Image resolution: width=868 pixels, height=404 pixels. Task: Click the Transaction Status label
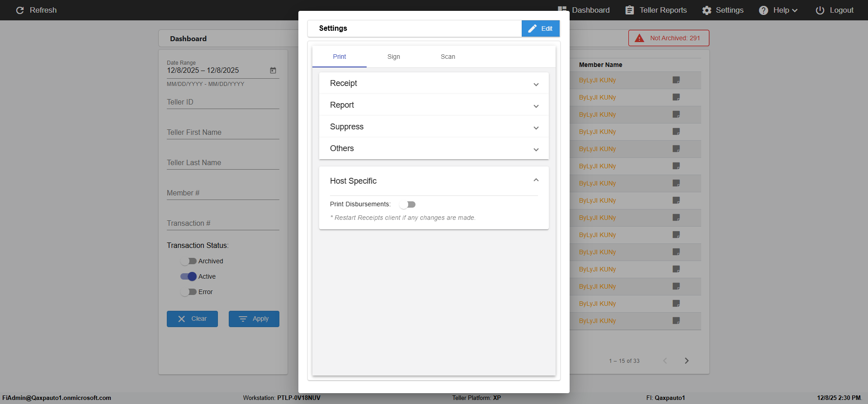(198, 246)
